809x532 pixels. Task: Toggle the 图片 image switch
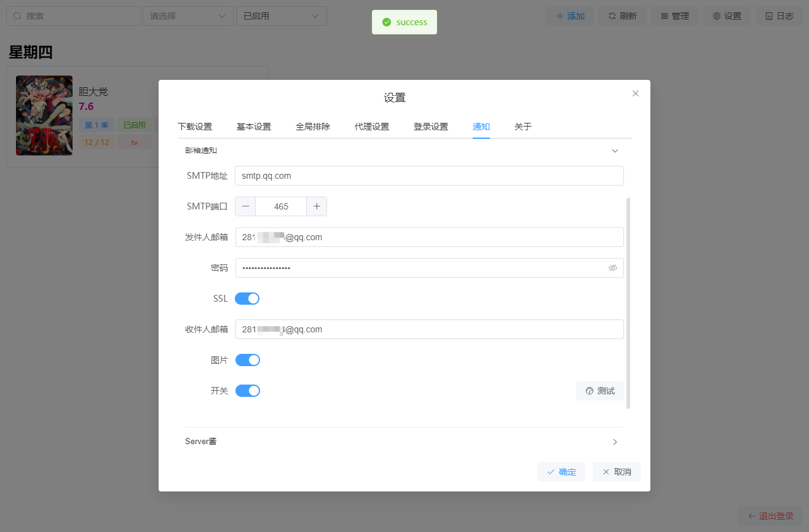coord(248,360)
